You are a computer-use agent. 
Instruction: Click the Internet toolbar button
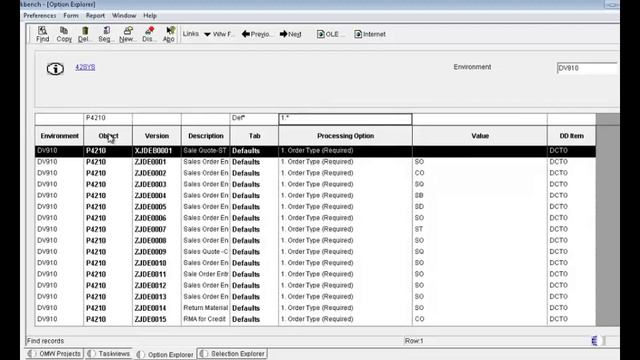[x=370, y=34]
